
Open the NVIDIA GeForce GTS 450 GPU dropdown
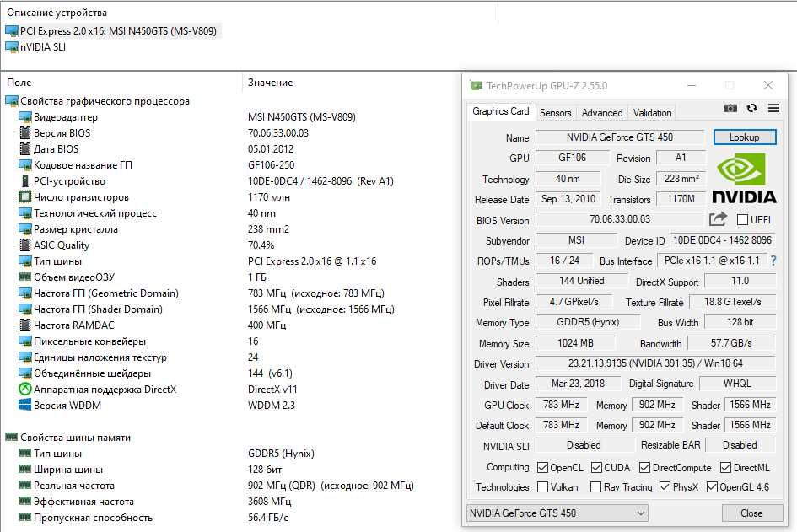click(x=557, y=513)
